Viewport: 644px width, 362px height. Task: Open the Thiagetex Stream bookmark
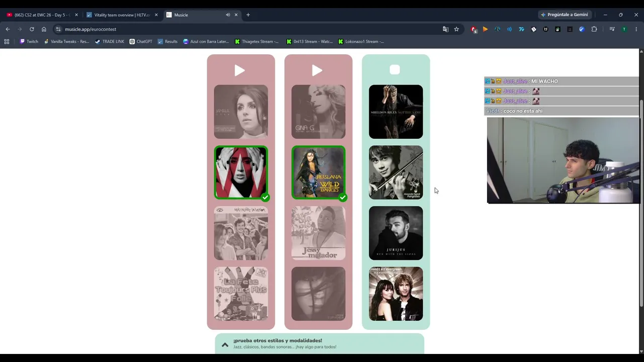(257, 42)
